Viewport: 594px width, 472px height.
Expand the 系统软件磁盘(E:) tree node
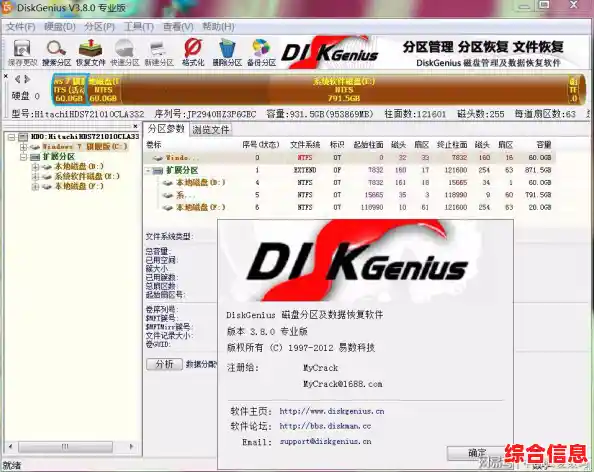tap(35, 177)
